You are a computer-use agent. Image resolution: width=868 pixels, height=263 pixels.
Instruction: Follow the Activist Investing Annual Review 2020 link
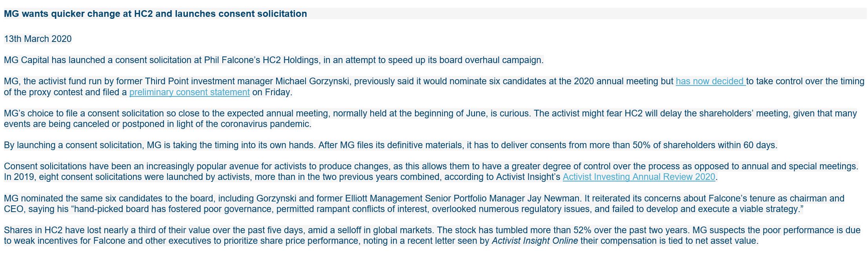point(639,177)
